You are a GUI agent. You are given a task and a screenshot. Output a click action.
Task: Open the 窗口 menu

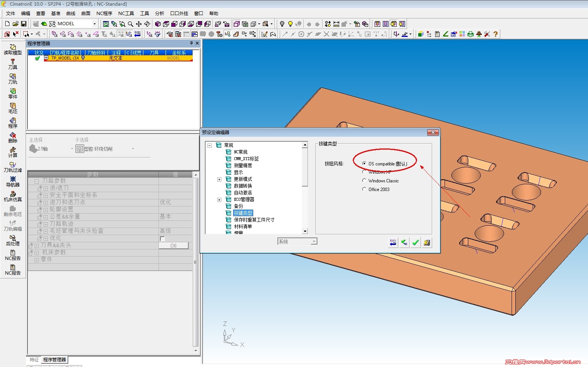click(199, 14)
